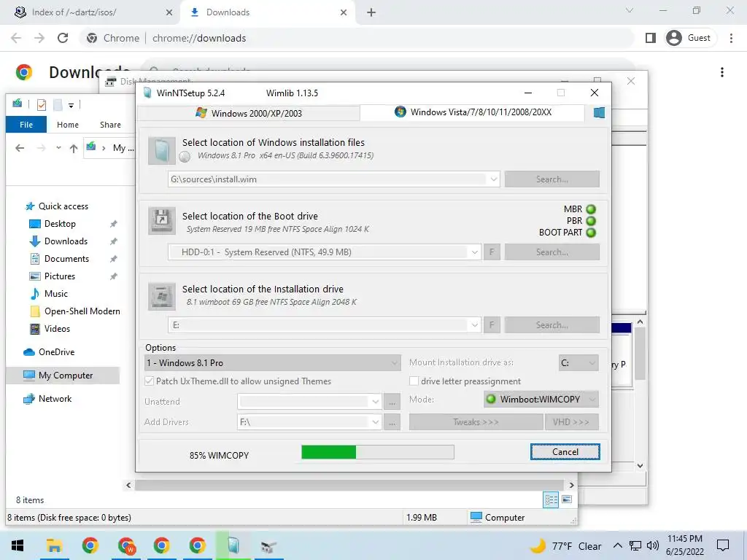Click the Windows installation files disc icon
Image resolution: width=747 pixels, height=560 pixels.
pos(162,151)
